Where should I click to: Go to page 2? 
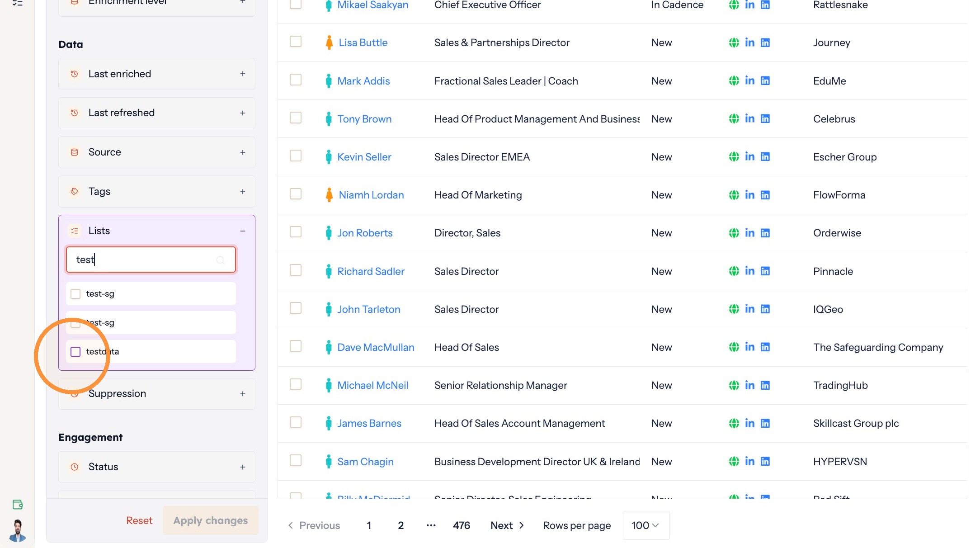[x=400, y=525]
